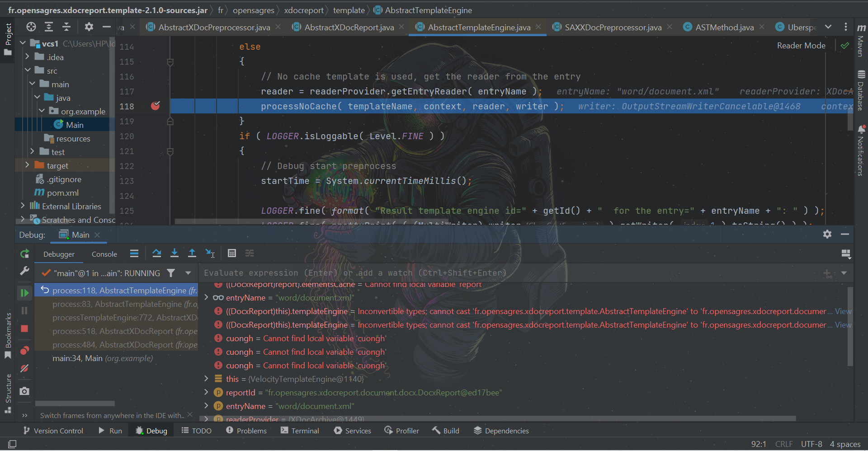Expand External Libraries node
Image resolution: width=868 pixels, height=451 pixels.
coord(23,206)
